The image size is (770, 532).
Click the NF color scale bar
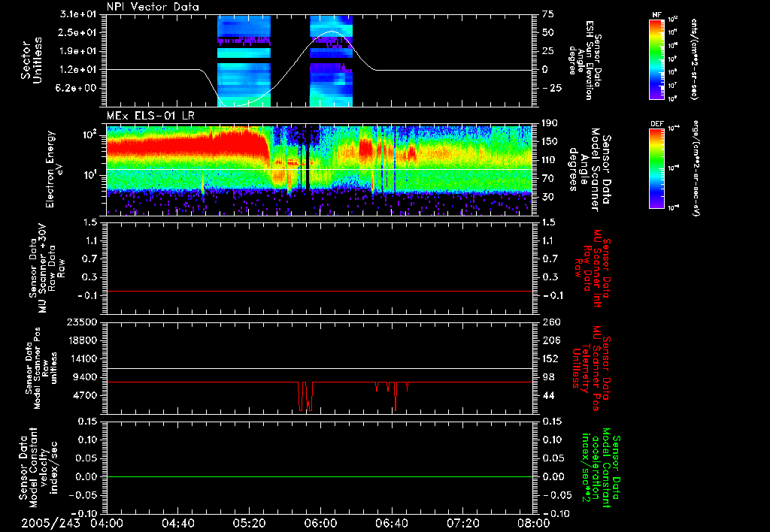click(656, 59)
